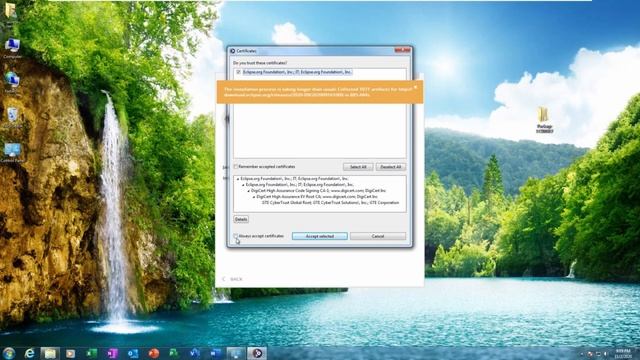Viewport: 640px width, 360px height.
Task: Click Accept selected
Action: click(x=320, y=236)
